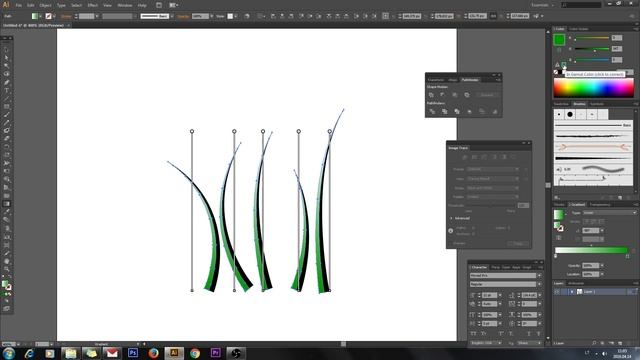The width and height of the screenshot is (640, 360).
Task: Open Recolor Artwork from control bar
Action: pos(247,16)
